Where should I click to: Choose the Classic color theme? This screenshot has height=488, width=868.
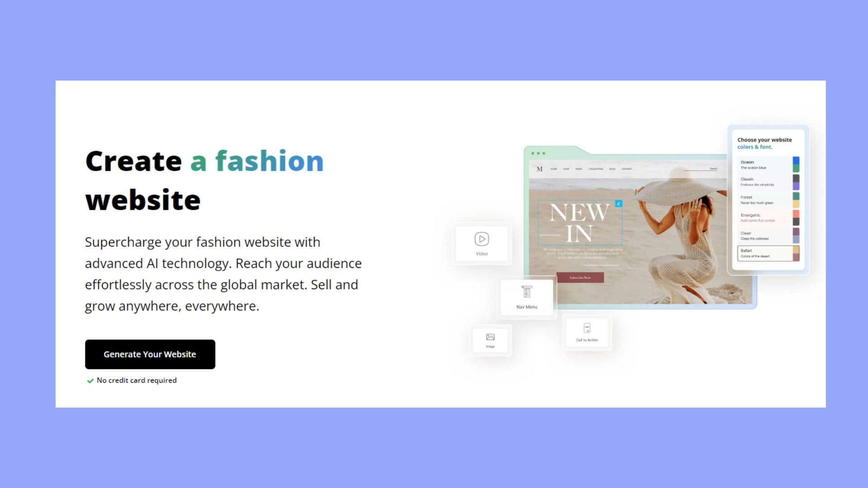pyautogui.click(x=769, y=182)
